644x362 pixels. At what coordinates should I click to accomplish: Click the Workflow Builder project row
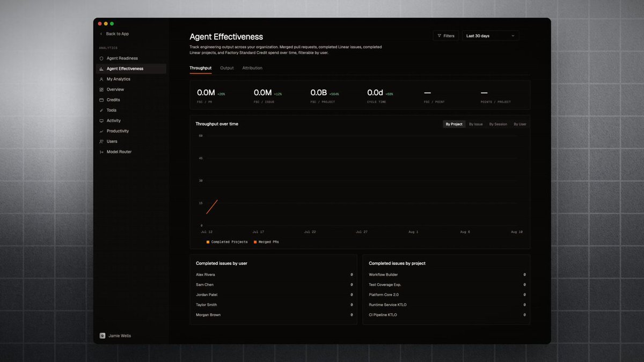click(x=447, y=275)
